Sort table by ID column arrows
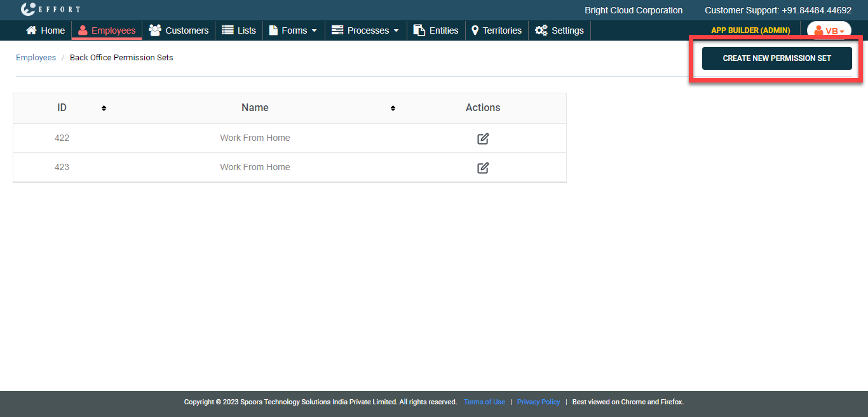Screen dimensions: 868x417 (104, 109)
